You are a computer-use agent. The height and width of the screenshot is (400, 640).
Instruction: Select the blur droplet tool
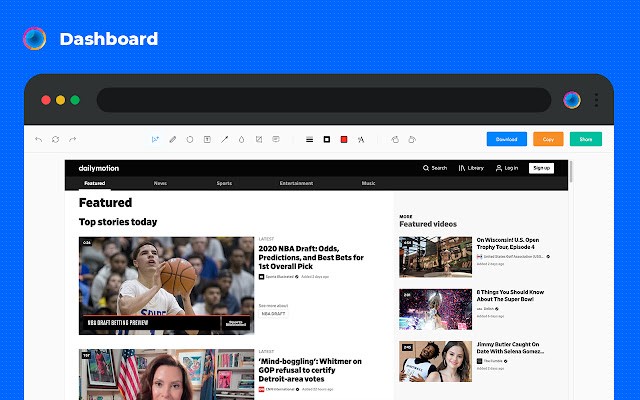point(242,140)
